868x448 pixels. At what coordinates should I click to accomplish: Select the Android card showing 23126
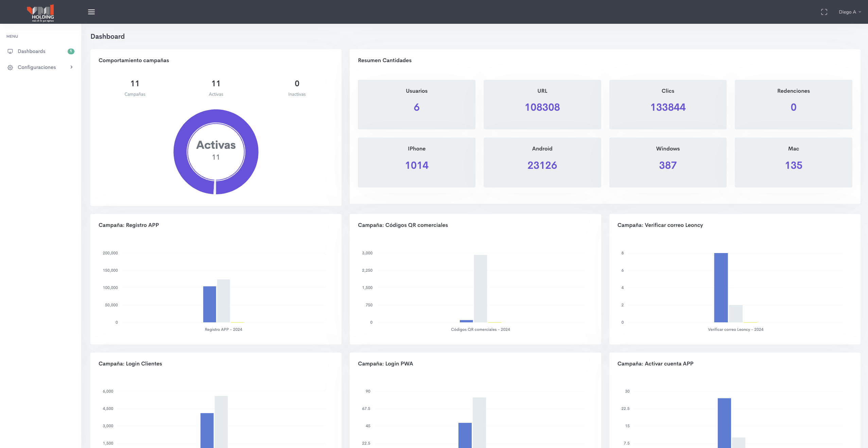click(x=542, y=162)
